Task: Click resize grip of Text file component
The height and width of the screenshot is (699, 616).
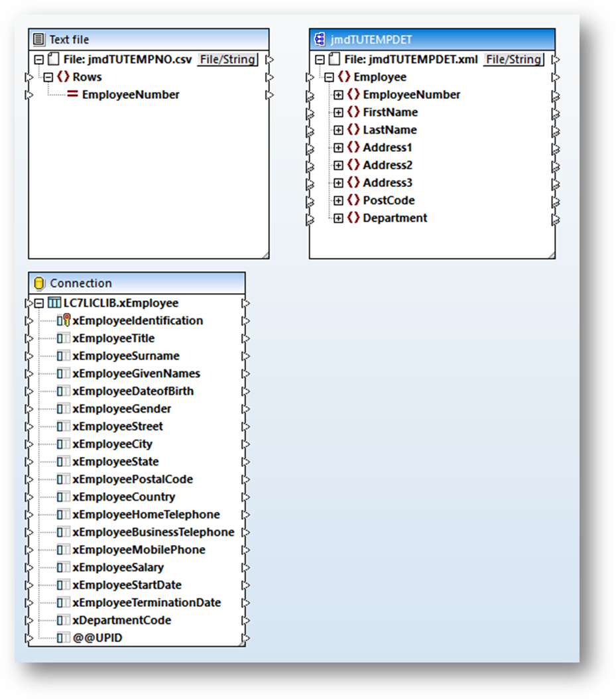Action: (x=265, y=255)
